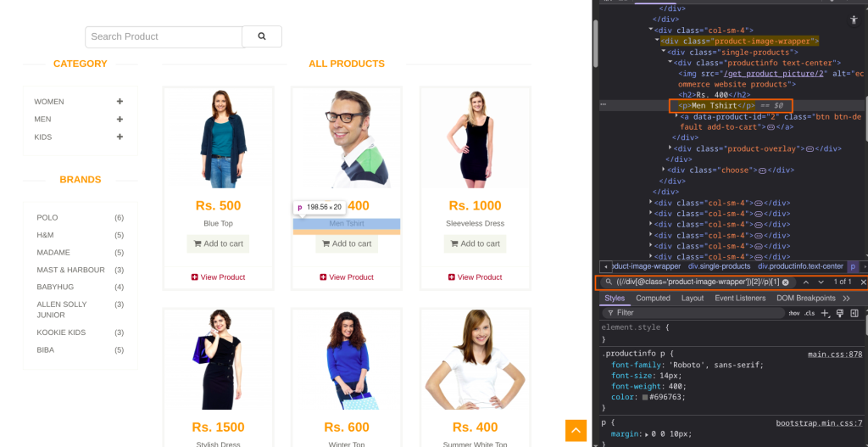Expand the KIDS category plus sign
Viewport: 868px width, 447px height.
pyautogui.click(x=120, y=137)
